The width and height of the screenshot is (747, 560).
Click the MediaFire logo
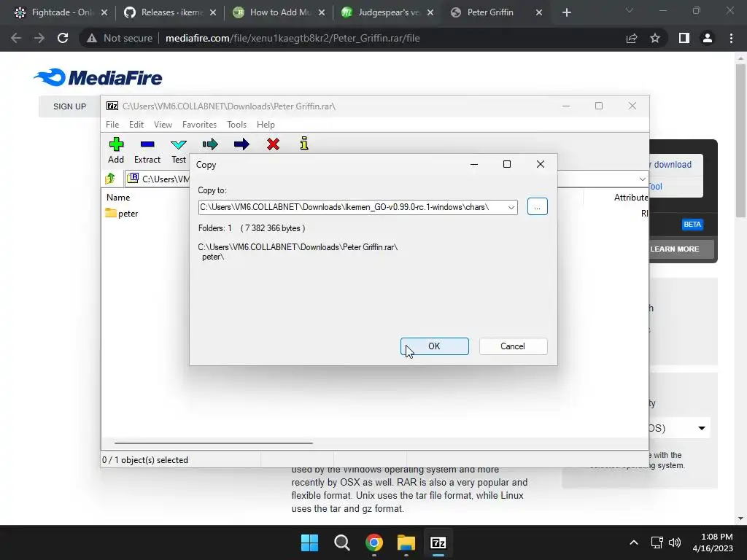pyautogui.click(x=98, y=77)
